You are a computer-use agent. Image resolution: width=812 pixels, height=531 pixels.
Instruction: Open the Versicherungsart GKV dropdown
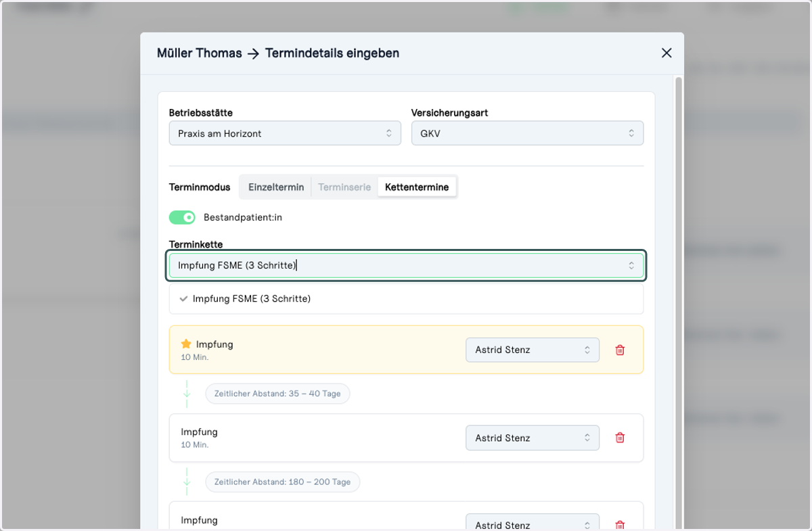pos(528,133)
